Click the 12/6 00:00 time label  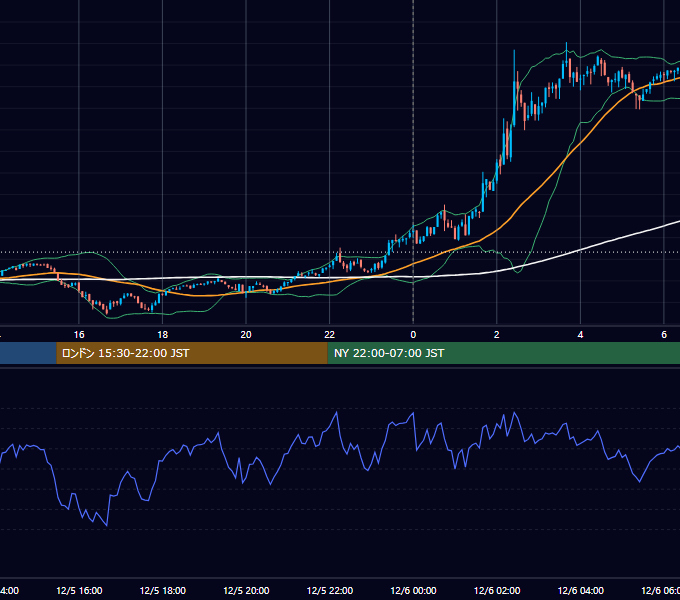[x=413, y=590]
